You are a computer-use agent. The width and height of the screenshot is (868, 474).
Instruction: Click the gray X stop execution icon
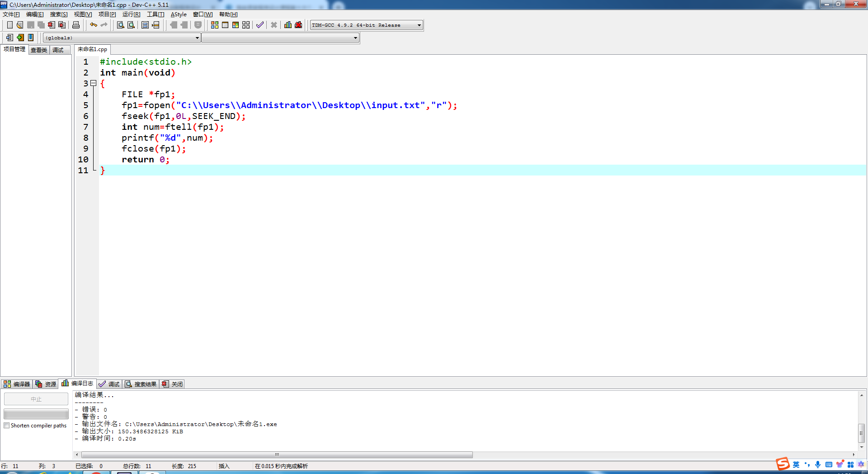pos(274,25)
